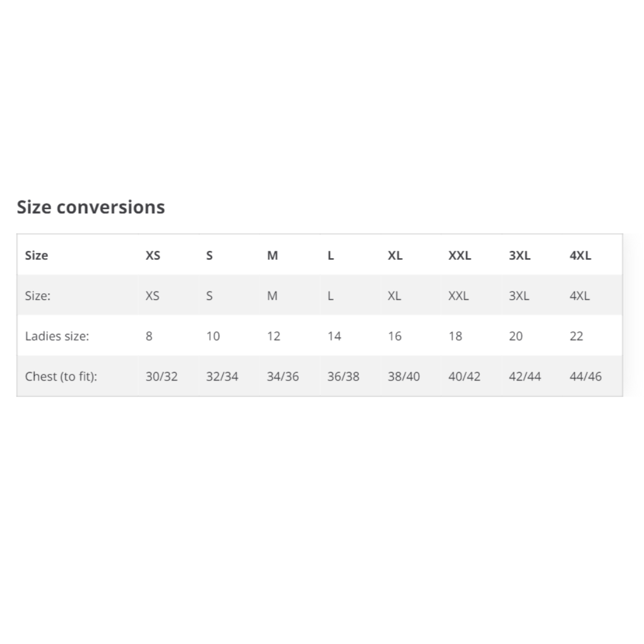Image resolution: width=644 pixels, height=644 pixels.
Task: Select ladies size 12 cell
Action: tap(273, 336)
